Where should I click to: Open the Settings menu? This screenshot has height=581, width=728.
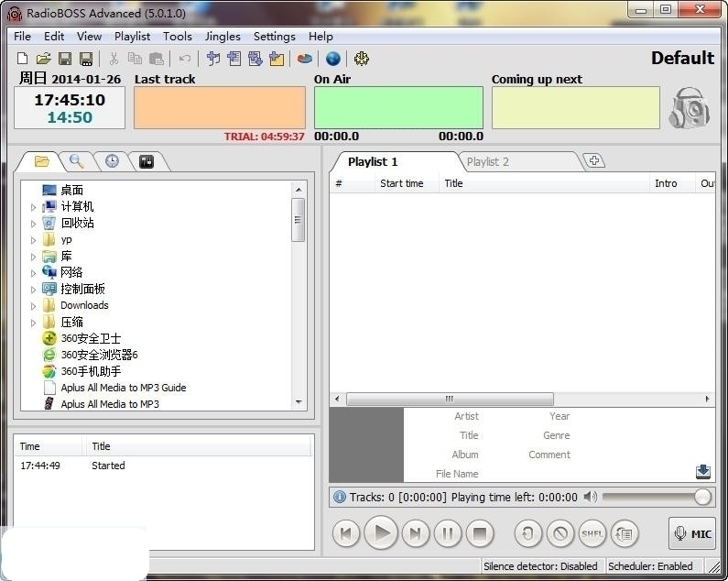(x=275, y=37)
